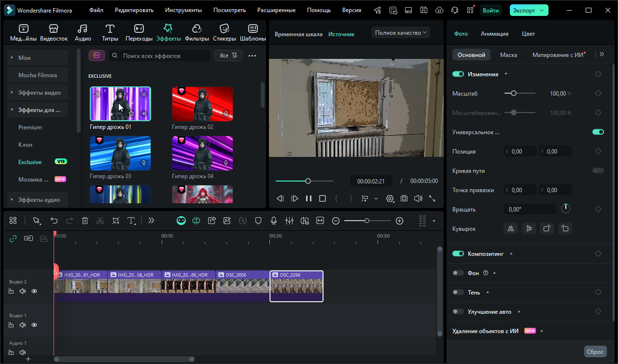Image resolution: width=618 pixels, height=364 pixels.
Task: Hide the Видео 2 track with eye icon
Action: 34,291
